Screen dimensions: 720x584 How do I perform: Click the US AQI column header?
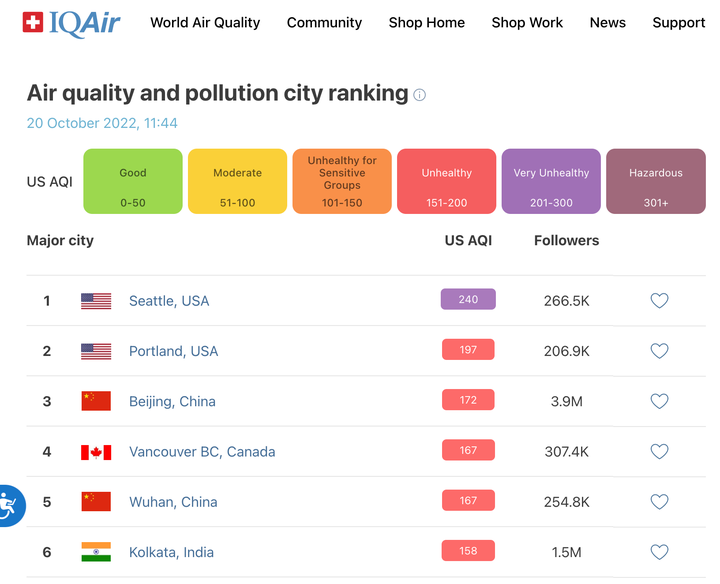click(x=468, y=241)
